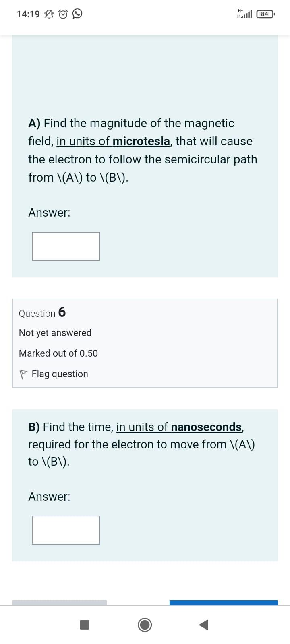Tap the WhatsApp icon in the status bar

78,14
